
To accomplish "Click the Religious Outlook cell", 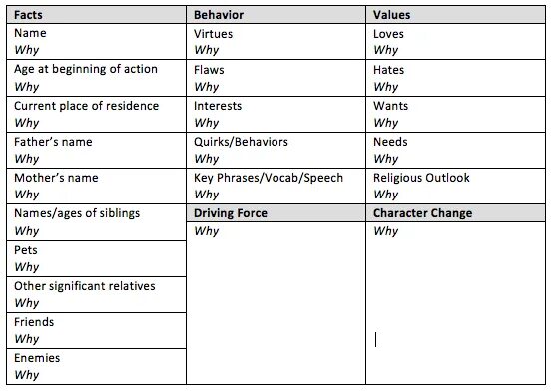I will (x=455, y=187).
